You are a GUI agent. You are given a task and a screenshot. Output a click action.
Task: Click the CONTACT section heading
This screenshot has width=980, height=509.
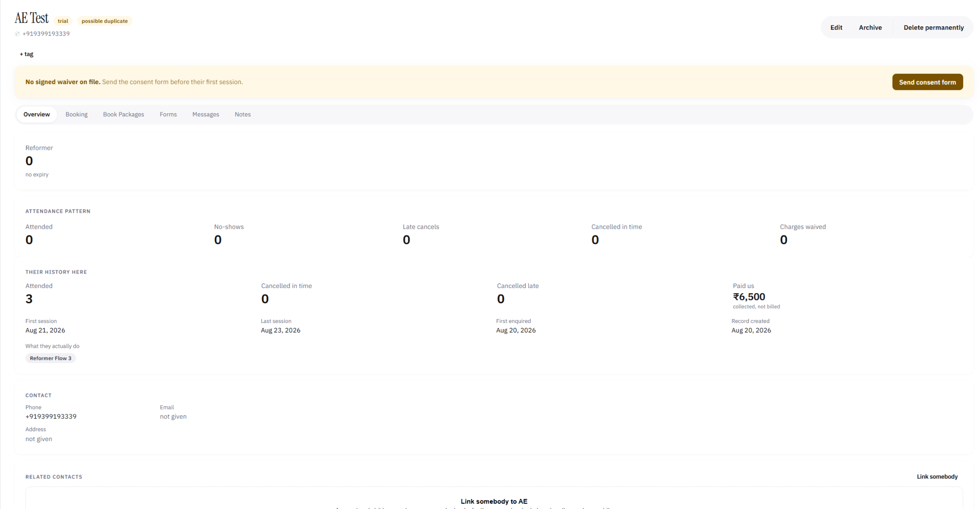(38, 395)
